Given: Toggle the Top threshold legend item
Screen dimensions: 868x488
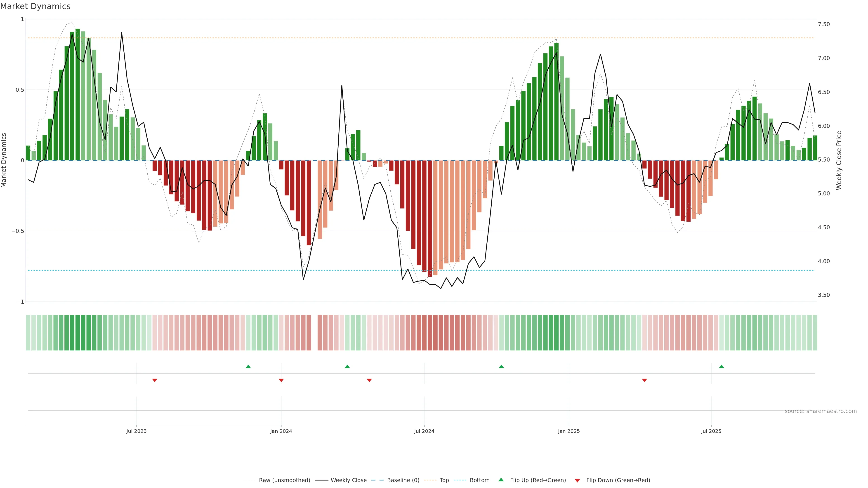Looking at the screenshot, I should pos(444,480).
